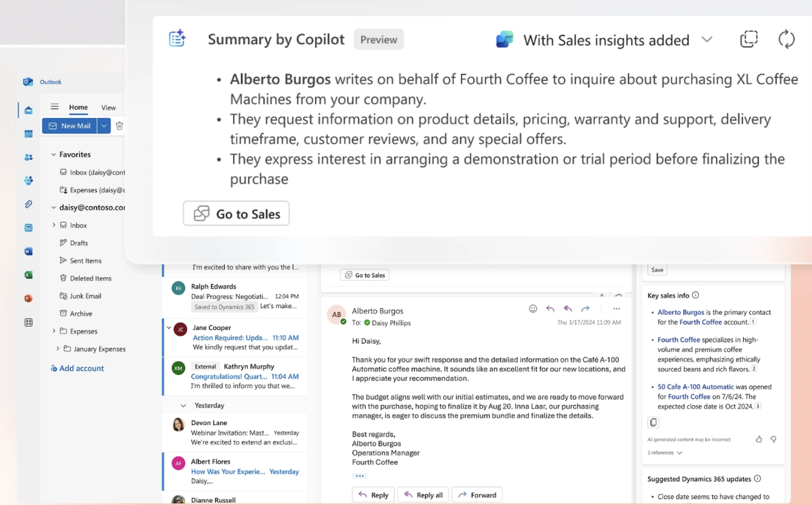
Task: Copy the Copilot summary using copy icon
Action: (x=748, y=39)
